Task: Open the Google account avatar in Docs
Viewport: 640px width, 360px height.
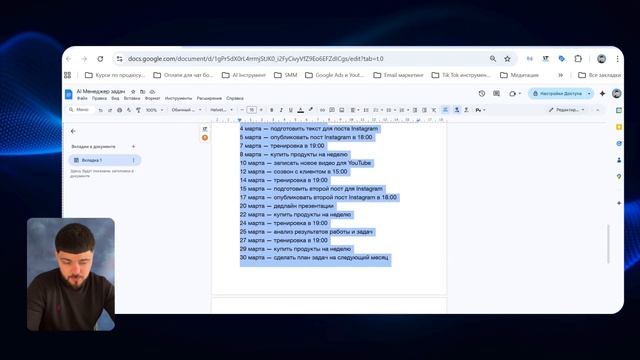Action: pyautogui.click(x=616, y=93)
